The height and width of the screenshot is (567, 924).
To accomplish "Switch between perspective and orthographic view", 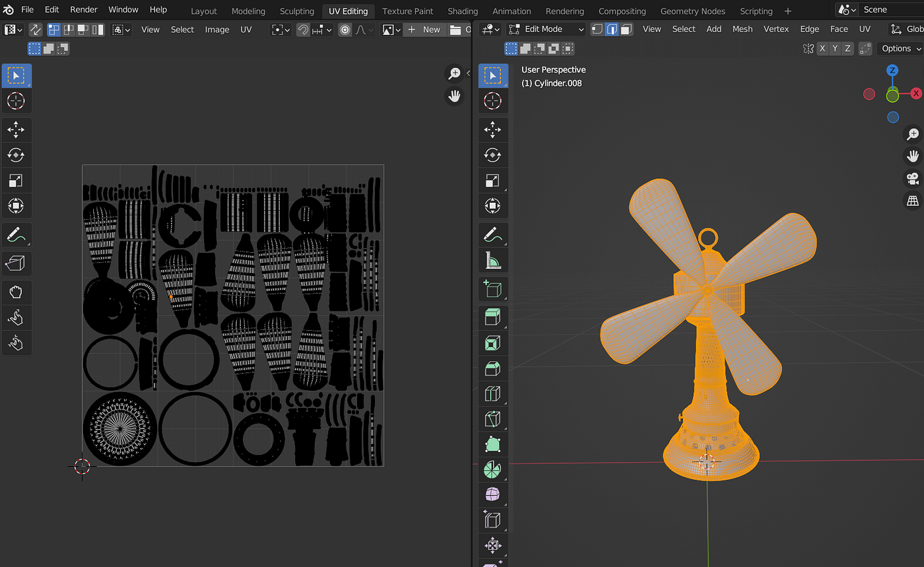I will [913, 201].
